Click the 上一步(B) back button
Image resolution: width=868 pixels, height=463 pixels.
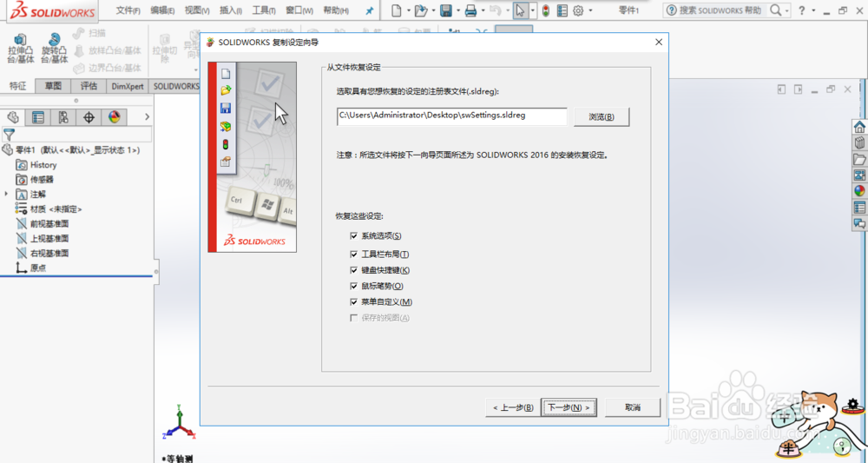(x=513, y=407)
